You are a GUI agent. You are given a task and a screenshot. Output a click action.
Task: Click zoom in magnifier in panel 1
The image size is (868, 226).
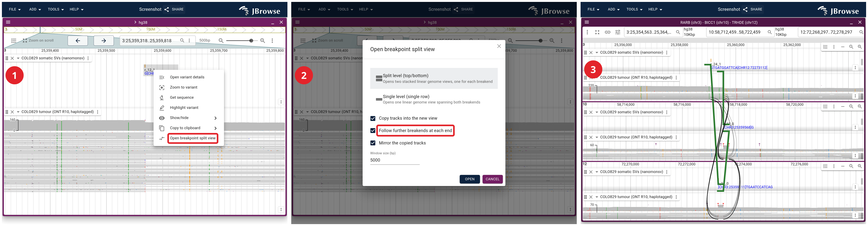tap(263, 40)
